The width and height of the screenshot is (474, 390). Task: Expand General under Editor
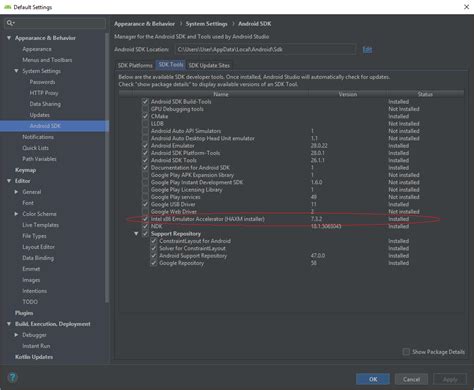point(16,192)
